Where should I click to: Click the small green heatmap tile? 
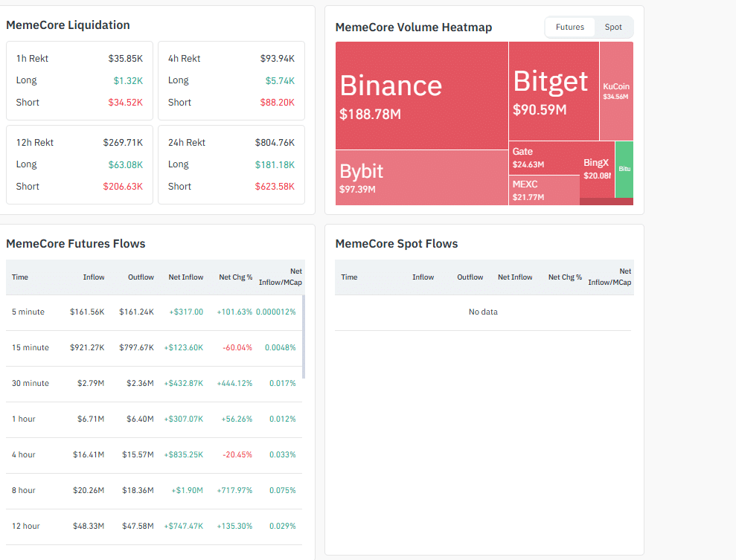pos(624,169)
